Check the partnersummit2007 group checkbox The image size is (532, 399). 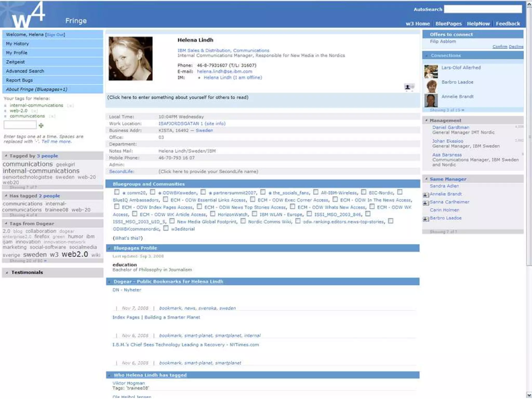tap(203, 192)
